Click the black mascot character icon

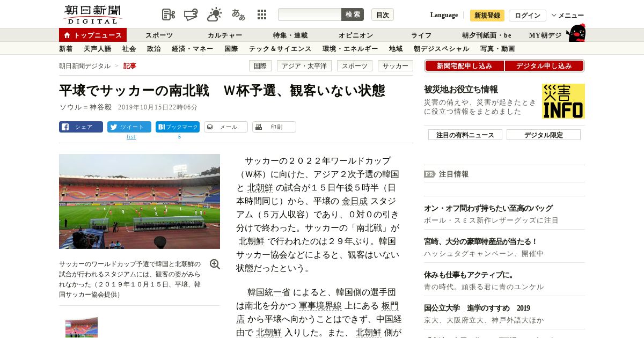pyautogui.click(x=576, y=33)
